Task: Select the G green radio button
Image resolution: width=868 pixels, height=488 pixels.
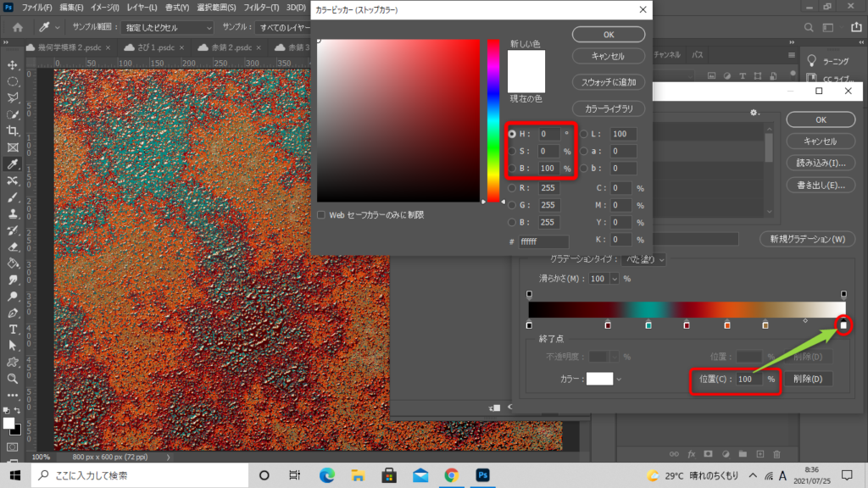Action: [512, 205]
